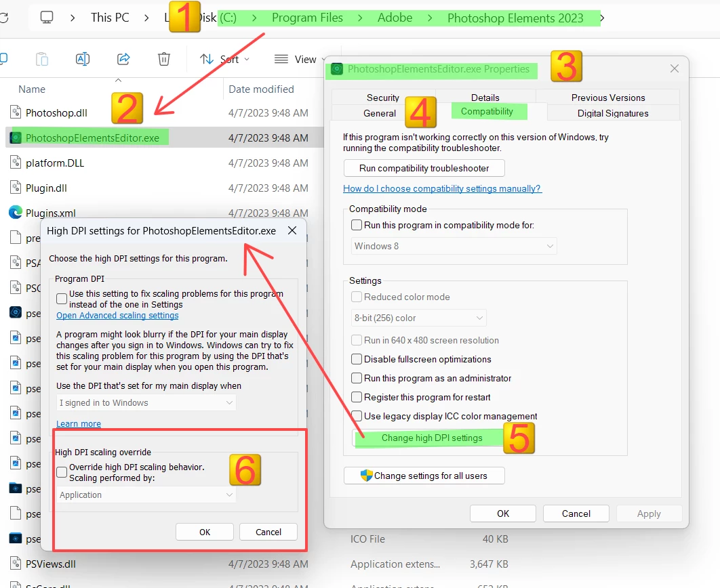
Task: Switch to the Compatibility tab
Action: pos(487,112)
